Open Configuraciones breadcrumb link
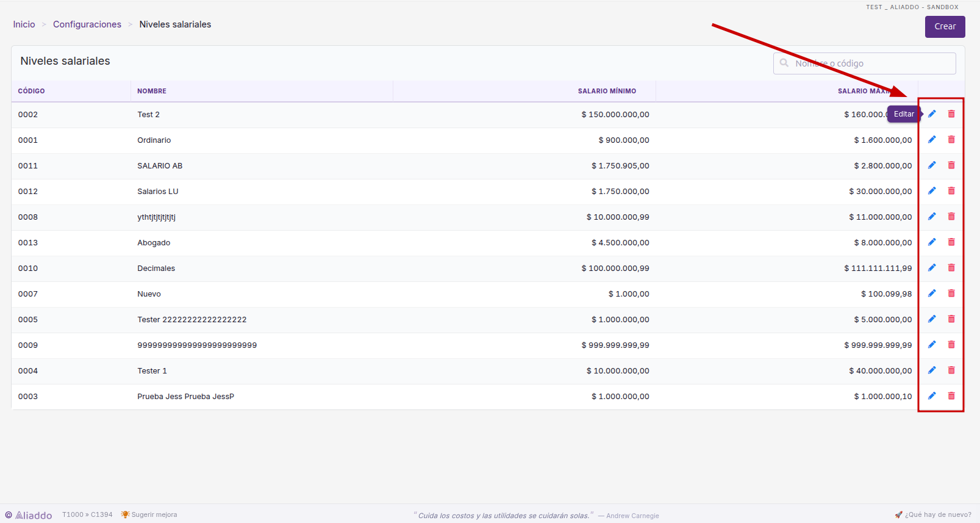Image resolution: width=980 pixels, height=523 pixels. (87, 24)
